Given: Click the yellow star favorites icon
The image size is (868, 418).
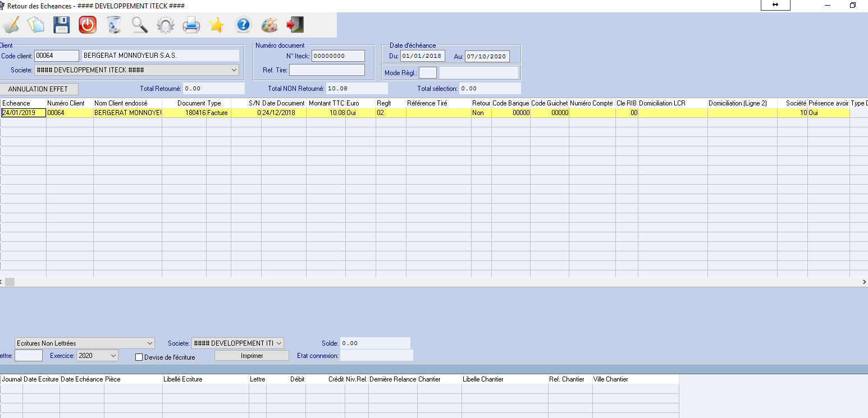Looking at the screenshot, I should pyautogui.click(x=217, y=25).
